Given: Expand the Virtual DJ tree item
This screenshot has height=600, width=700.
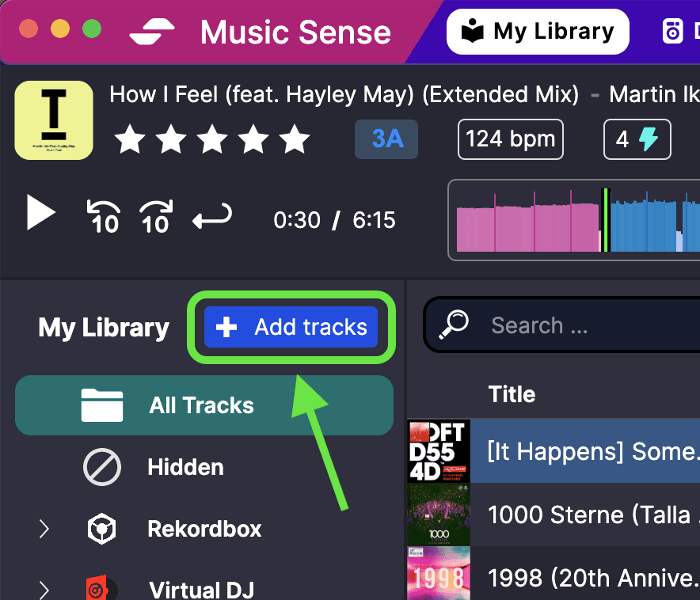Looking at the screenshot, I should pos(44,589).
